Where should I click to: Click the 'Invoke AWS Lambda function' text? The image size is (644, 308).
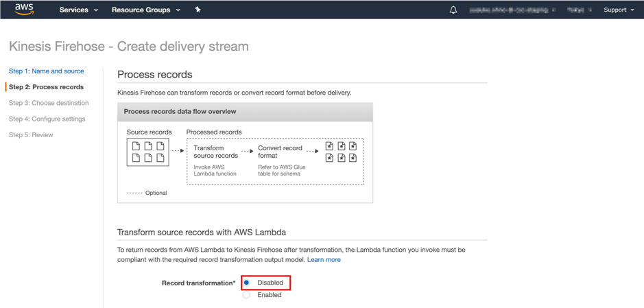tap(215, 170)
